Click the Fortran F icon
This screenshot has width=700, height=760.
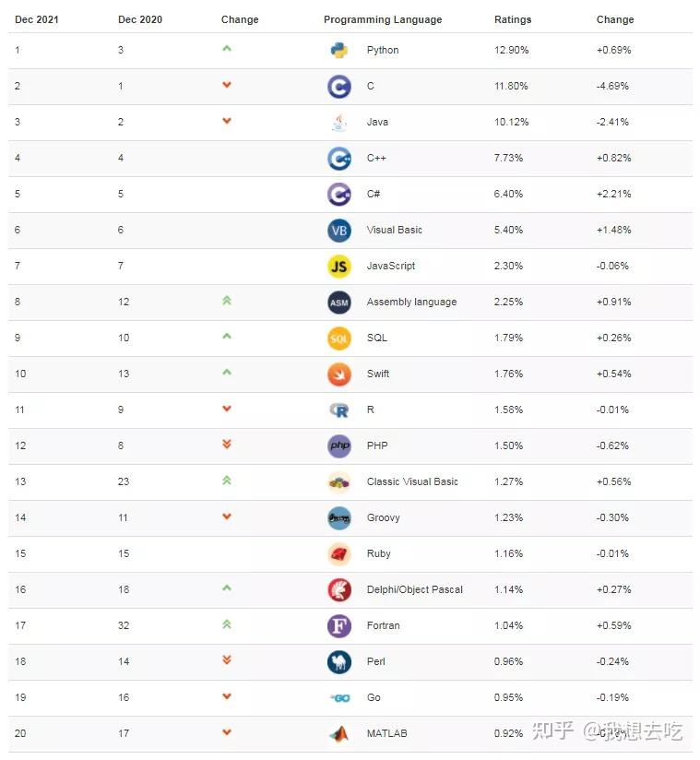[339, 626]
